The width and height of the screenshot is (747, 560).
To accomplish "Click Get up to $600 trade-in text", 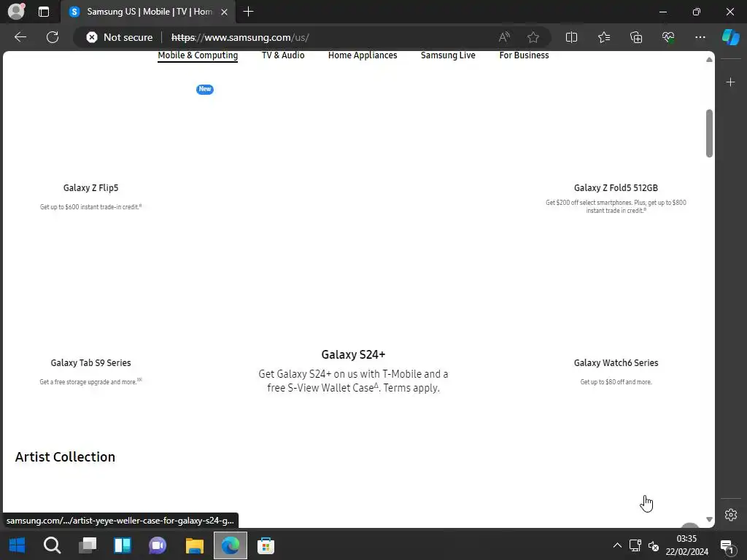I will (x=90, y=206).
